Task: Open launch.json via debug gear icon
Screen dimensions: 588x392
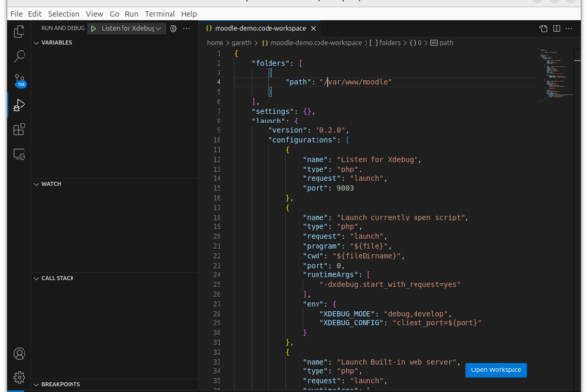Action: click(x=173, y=28)
